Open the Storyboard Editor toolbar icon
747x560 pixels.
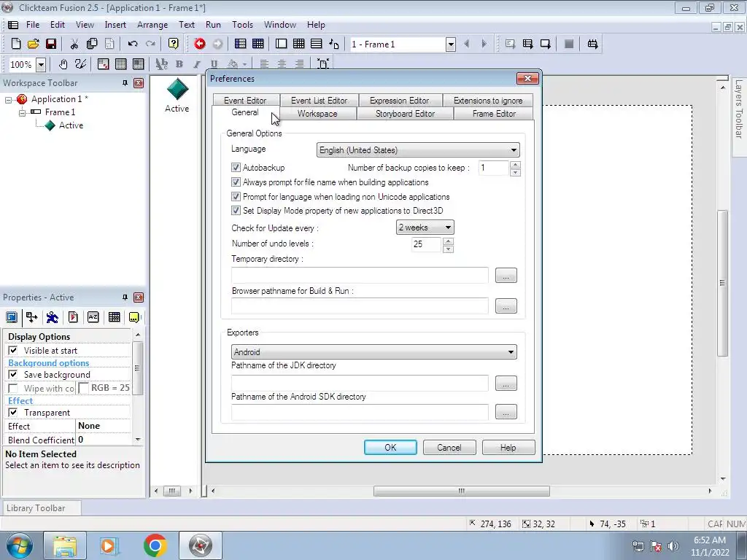(241, 44)
